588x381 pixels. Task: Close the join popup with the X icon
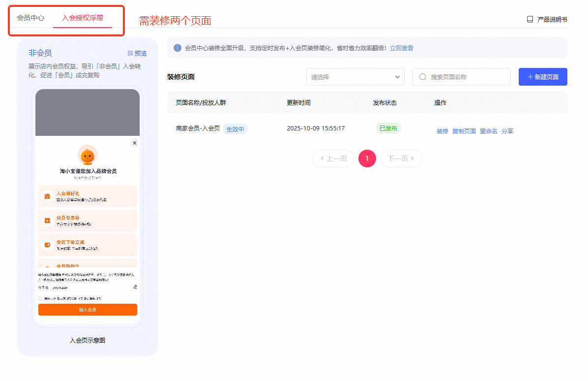pyautogui.click(x=135, y=143)
